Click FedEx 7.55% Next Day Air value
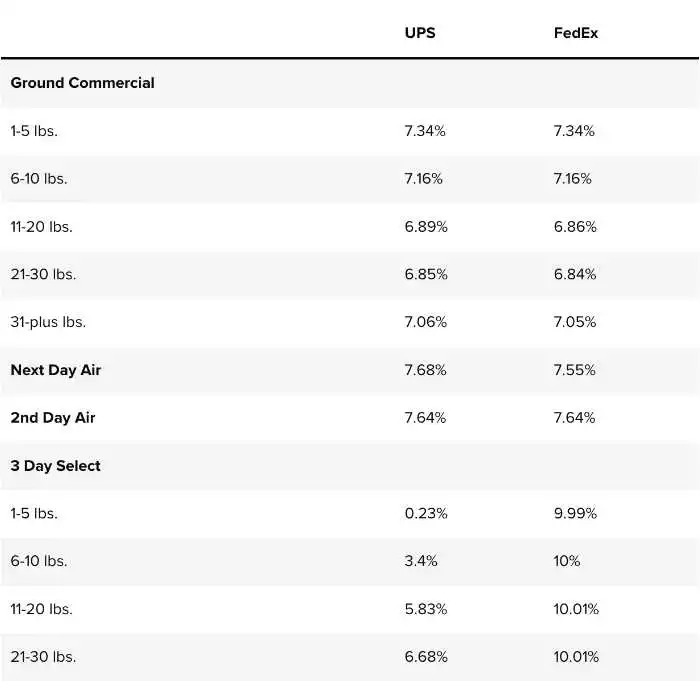The image size is (700, 681). [x=574, y=370]
